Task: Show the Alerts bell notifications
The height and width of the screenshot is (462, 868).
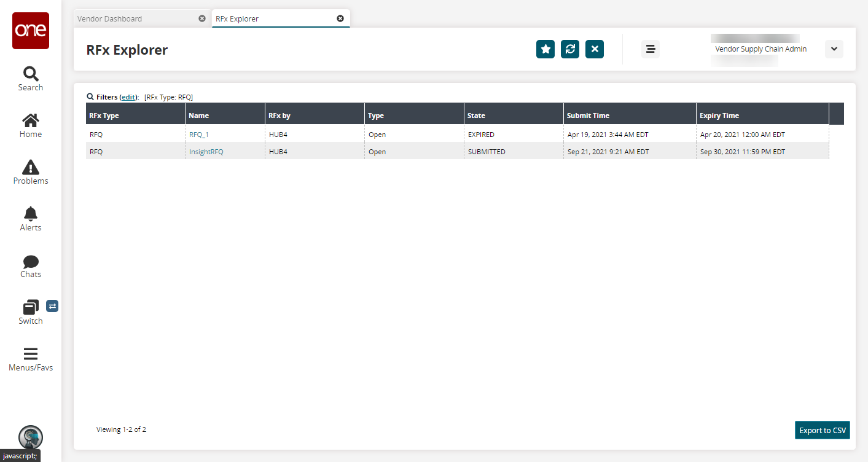Action: (31, 219)
